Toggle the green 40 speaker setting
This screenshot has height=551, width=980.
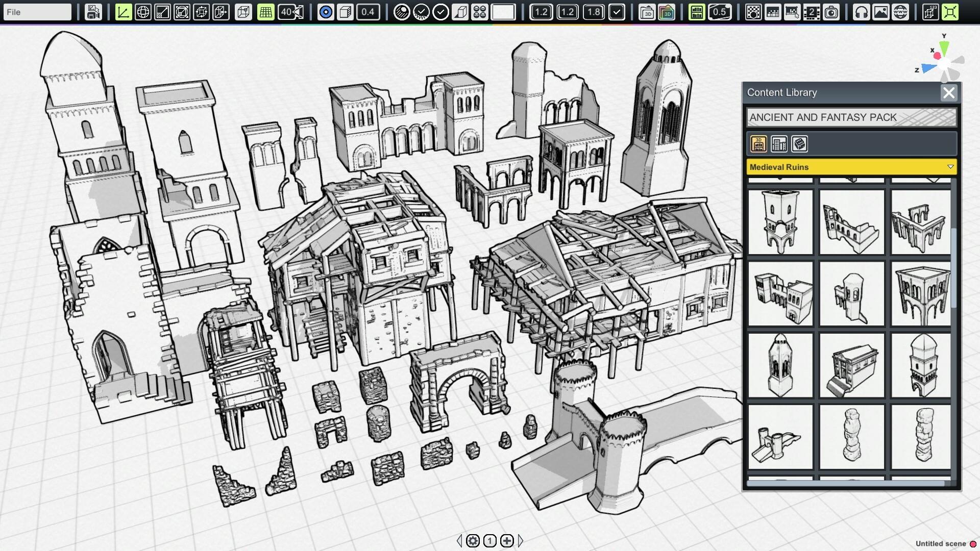pos(289,11)
